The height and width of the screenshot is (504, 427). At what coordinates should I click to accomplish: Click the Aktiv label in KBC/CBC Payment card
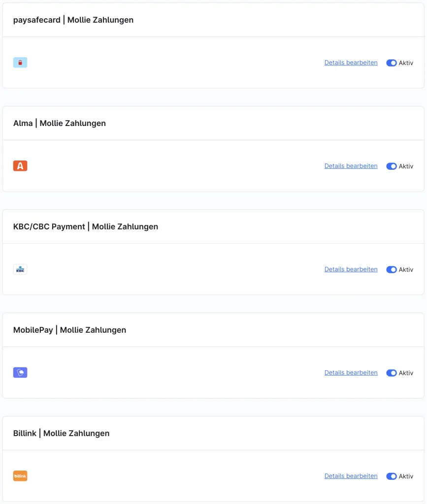pyautogui.click(x=406, y=270)
